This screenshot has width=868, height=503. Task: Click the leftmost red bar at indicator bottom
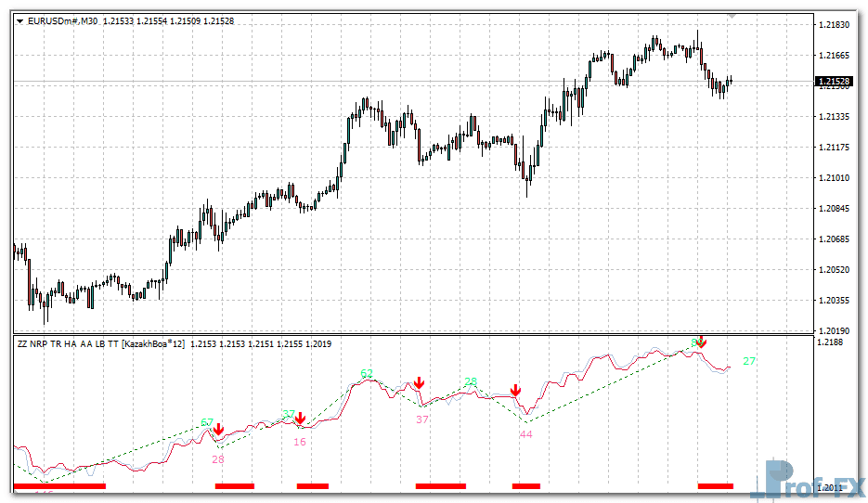point(59,485)
